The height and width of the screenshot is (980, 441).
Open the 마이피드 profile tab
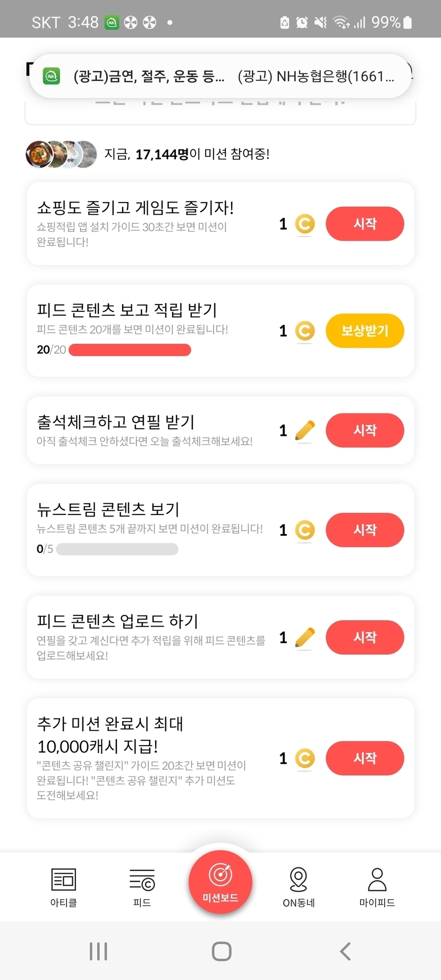pyautogui.click(x=377, y=880)
